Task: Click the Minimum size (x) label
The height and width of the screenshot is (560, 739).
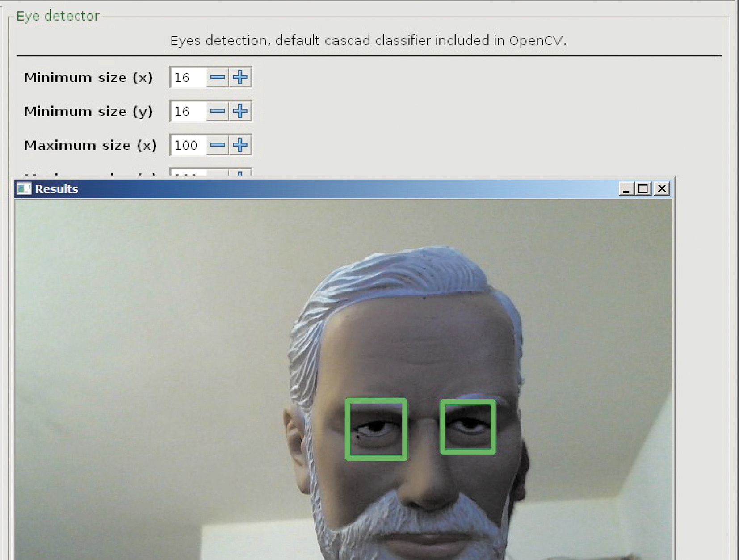Action: pyautogui.click(x=88, y=78)
